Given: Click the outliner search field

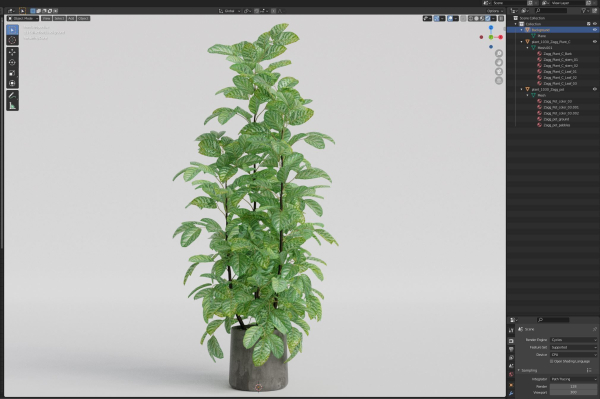Looking at the screenshot, I should 551,11.
